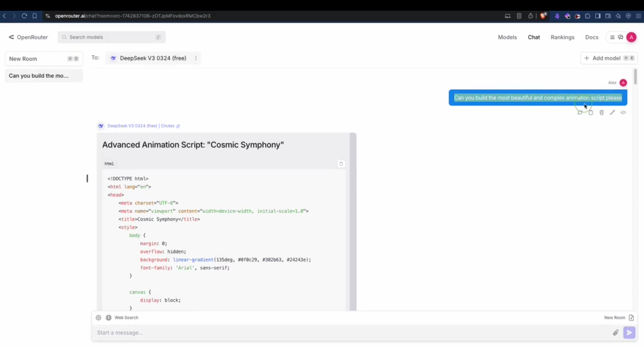
Task: Create new room via document icon at bottom
Action: click(x=631, y=318)
